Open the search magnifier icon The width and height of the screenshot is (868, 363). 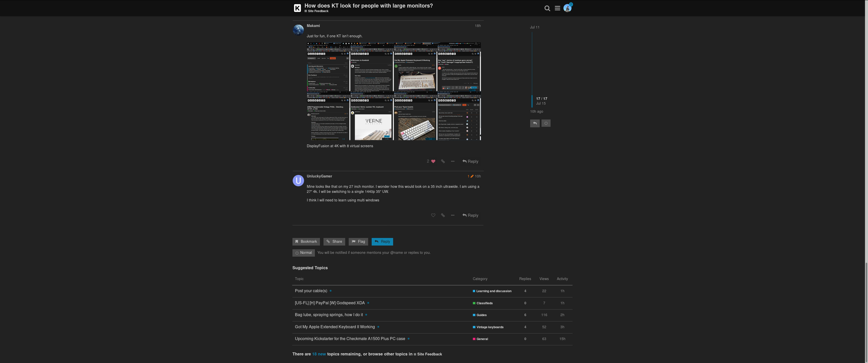tap(547, 8)
